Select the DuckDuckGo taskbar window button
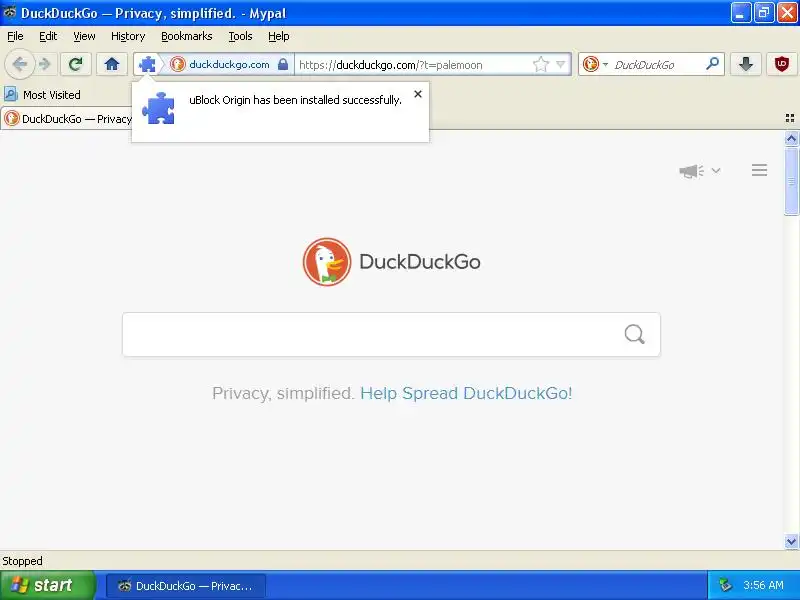 pyautogui.click(x=186, y=586)
